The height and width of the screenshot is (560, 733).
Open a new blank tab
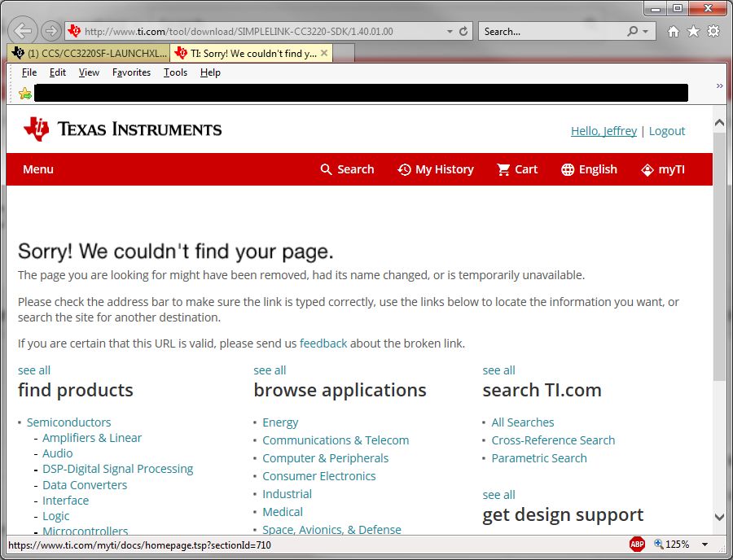click(x=344, y=53)
